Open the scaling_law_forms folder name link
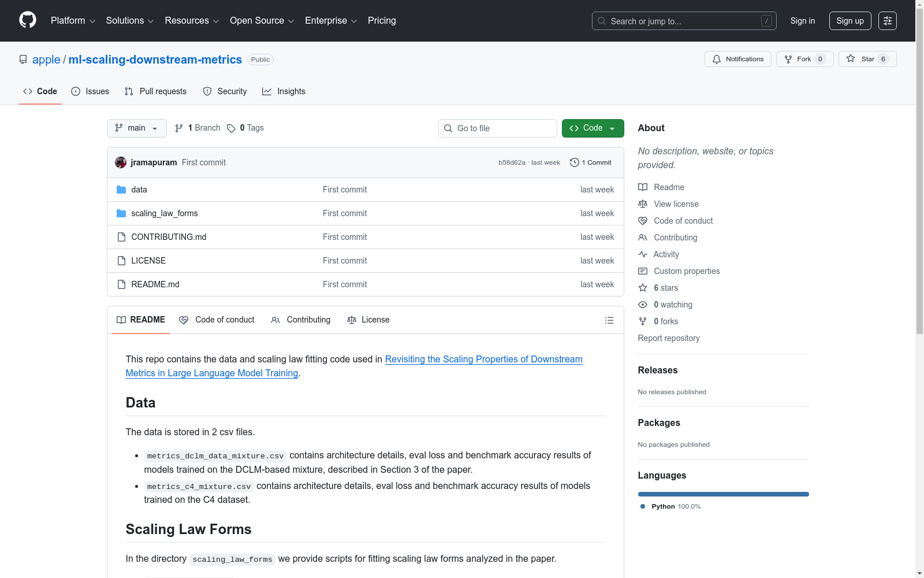Screen dimensions: 924x578 tap(165, 213)
